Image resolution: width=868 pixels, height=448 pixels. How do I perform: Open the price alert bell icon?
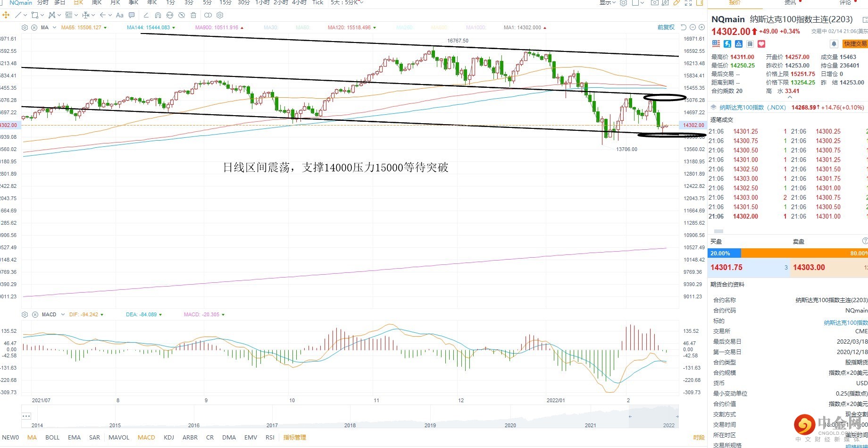(x=834, y=44)
